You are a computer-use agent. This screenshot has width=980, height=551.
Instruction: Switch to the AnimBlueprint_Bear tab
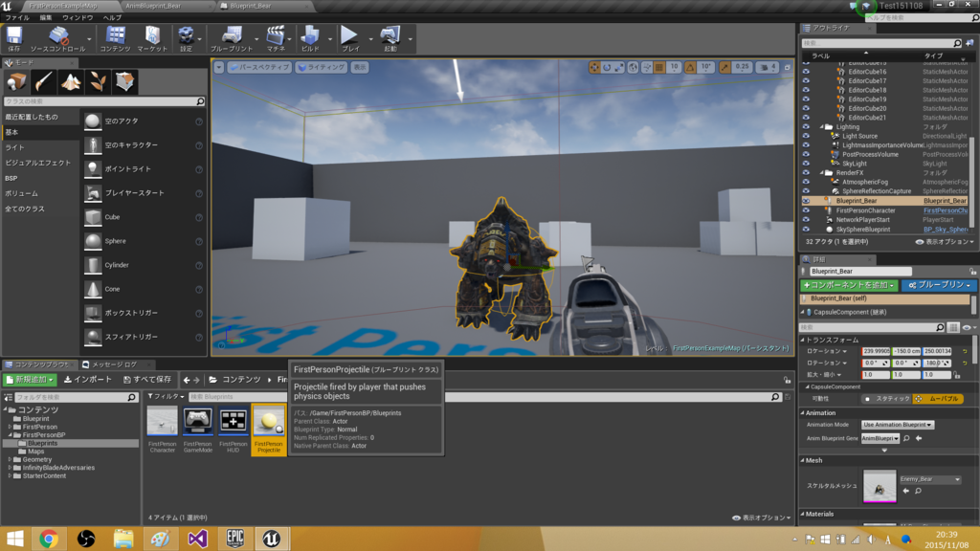point(153,6)
